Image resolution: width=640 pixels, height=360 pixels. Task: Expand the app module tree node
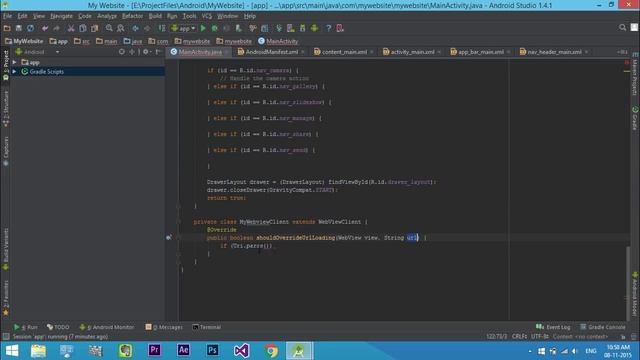[x=15, y=62]
